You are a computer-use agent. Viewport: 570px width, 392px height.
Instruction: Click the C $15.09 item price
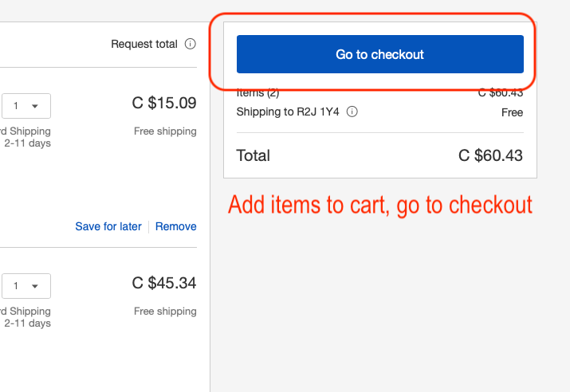pos(164,103)
